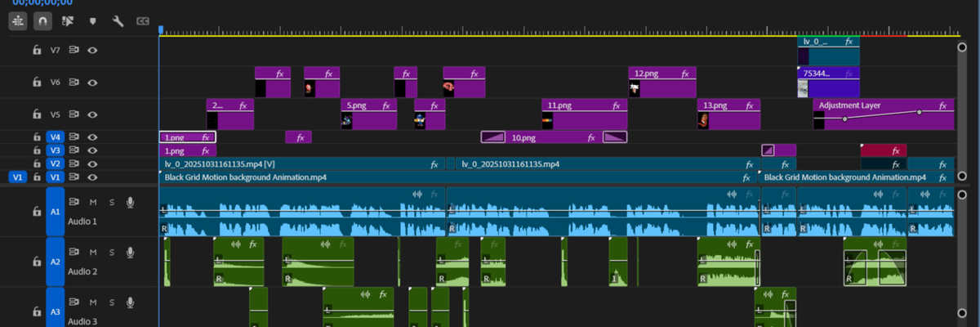Add a marker with the marker icon
Screen dimensions: 980x327
[x=92, y=21]
